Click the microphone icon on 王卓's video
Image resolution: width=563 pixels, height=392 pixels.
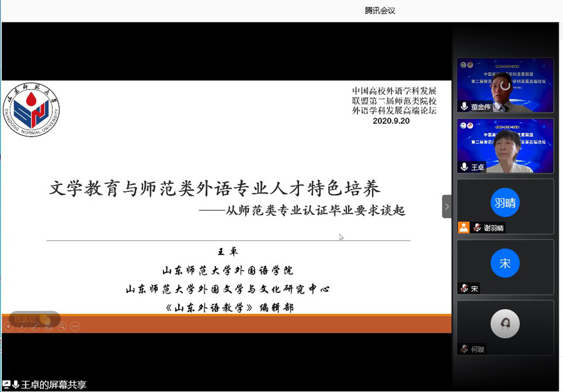tap(464, 167)
